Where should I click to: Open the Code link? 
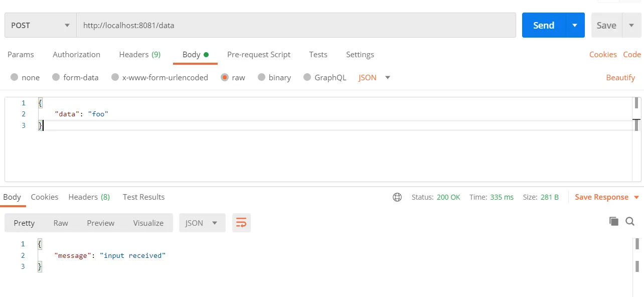pyautogui.click(x=632, y=54)
